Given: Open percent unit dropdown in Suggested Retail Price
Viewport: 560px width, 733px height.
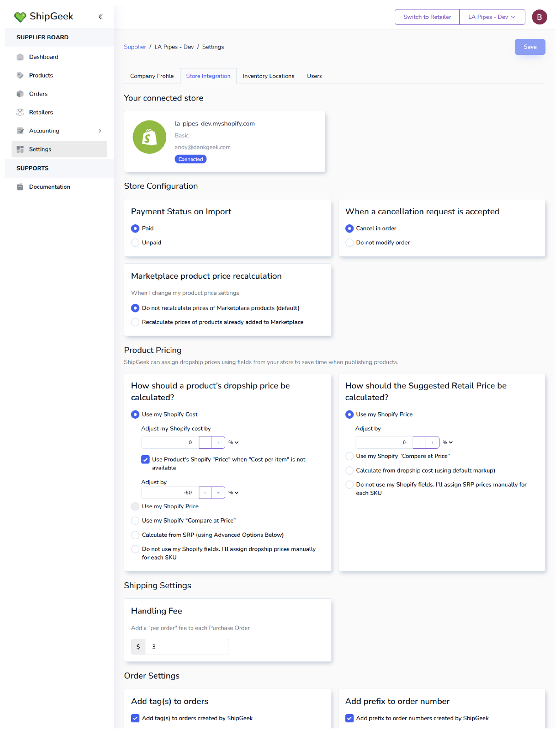Looking at the screenshot, I should (x=448, y=442).
